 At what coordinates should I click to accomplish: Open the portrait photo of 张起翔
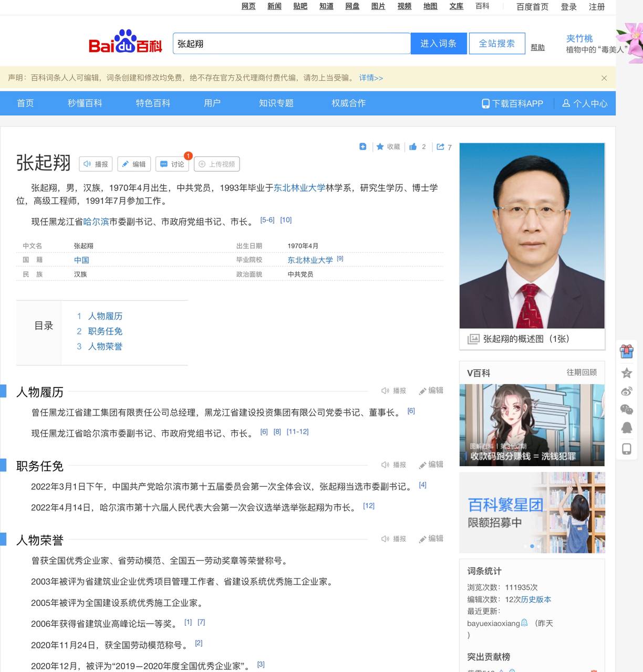point(532,236)
